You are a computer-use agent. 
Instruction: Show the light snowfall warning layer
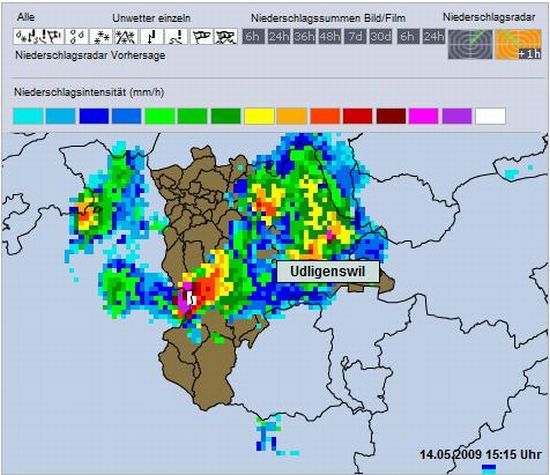point(101,36)
